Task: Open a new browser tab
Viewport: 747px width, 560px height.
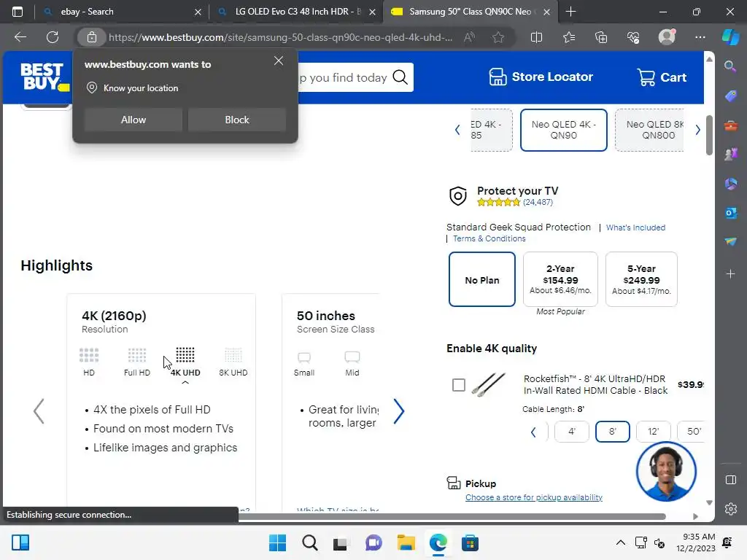Action: (570, 12)
